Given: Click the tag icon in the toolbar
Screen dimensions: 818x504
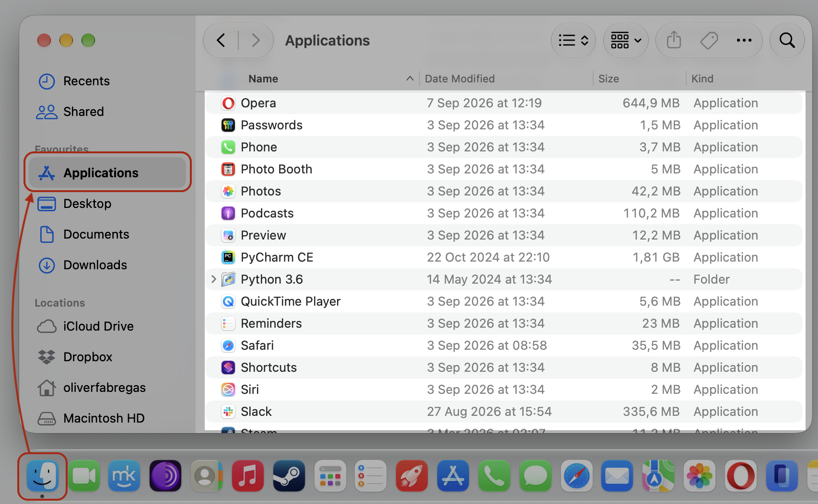Looking at the screenshot, I should coord(709,40).
